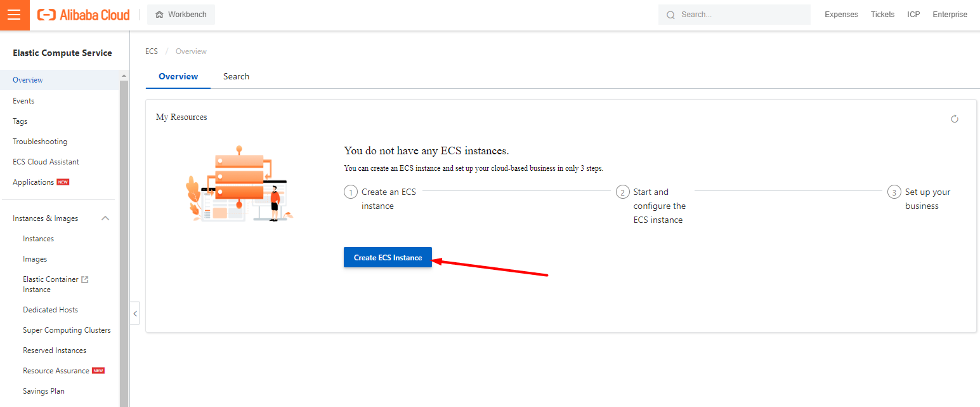Click the Alibaba Cloud logo
980x407 pixels.
point(83,14)
